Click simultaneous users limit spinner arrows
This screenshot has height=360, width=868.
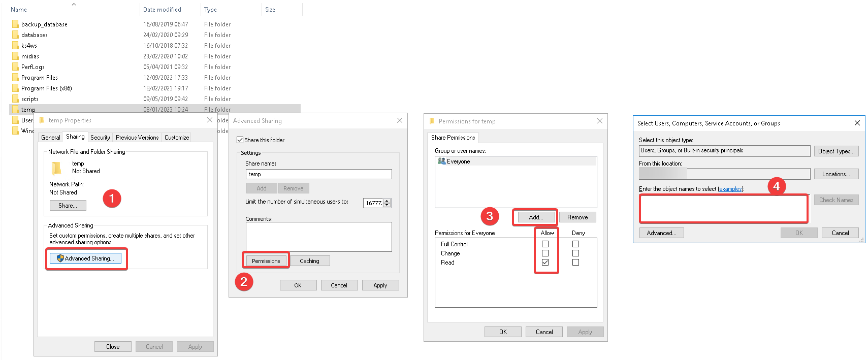387,203
